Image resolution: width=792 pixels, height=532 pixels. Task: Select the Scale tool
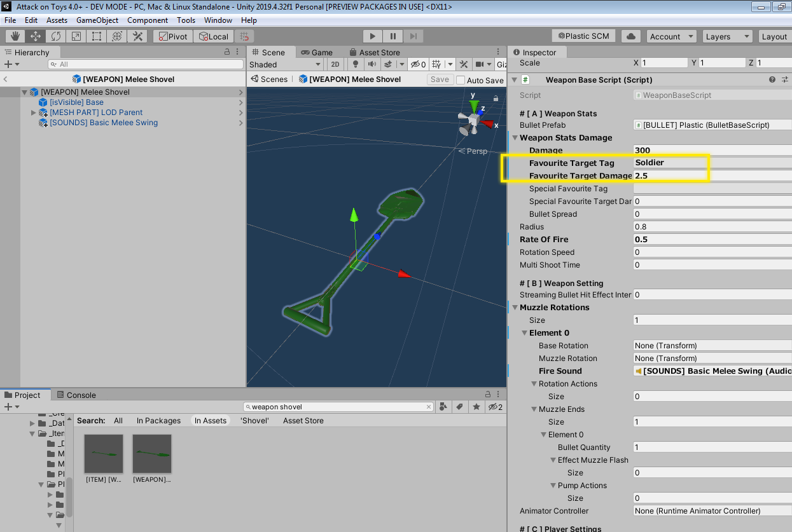(76, 36)
